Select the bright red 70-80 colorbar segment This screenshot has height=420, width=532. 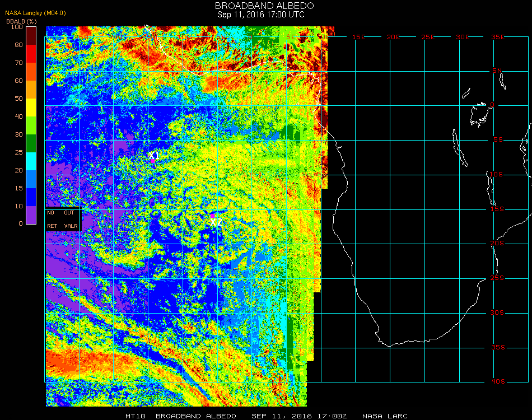31,54
